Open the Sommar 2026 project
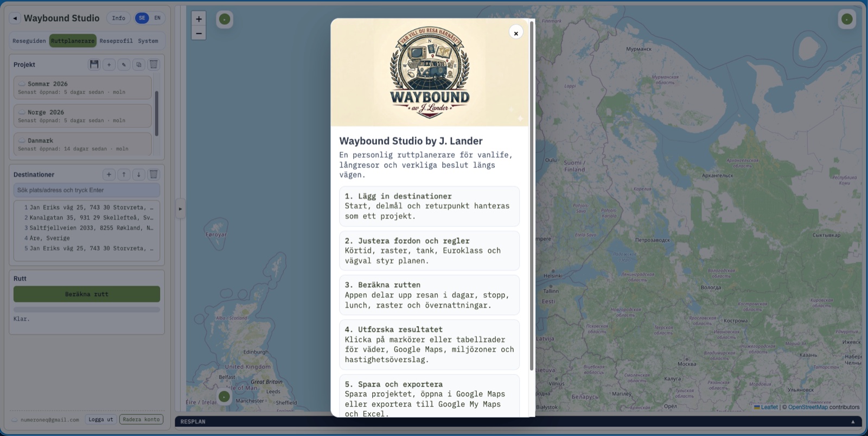The width and height of the screenshot is (868, 436). [x=82, y=87]
